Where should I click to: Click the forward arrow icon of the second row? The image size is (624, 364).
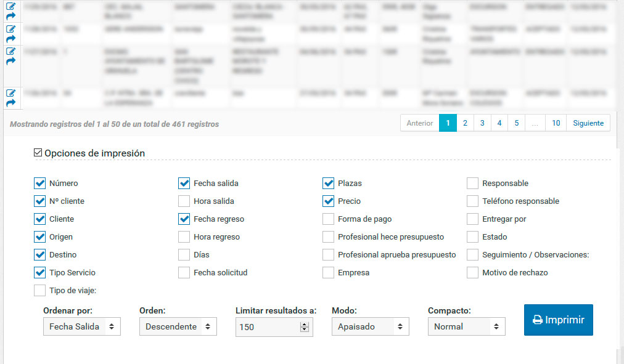10,39
